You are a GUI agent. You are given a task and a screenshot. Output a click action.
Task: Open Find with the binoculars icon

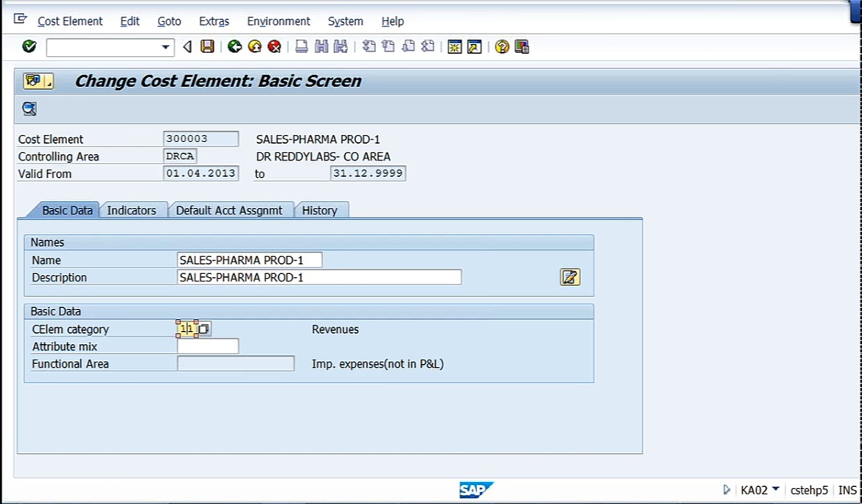point(321,46)
